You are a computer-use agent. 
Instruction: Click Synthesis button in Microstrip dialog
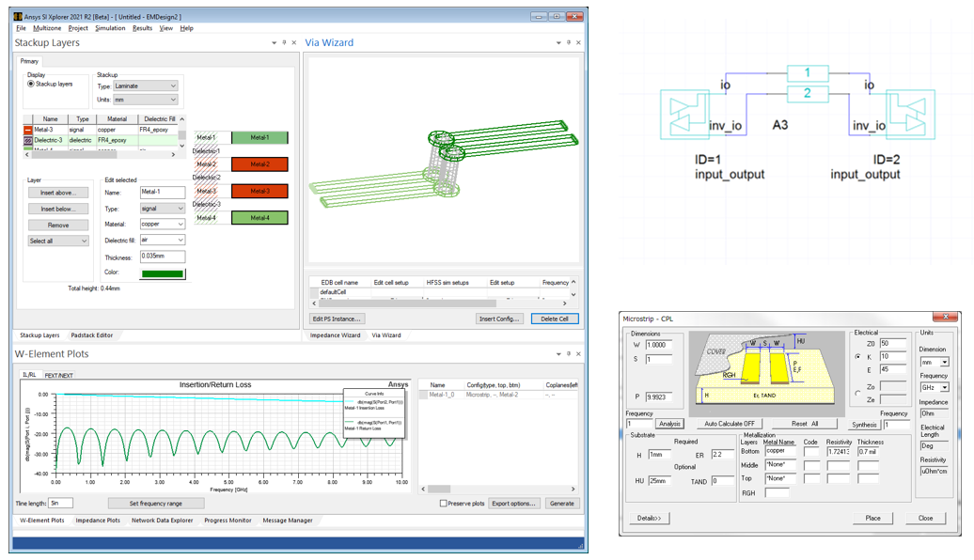pos(865,425)
